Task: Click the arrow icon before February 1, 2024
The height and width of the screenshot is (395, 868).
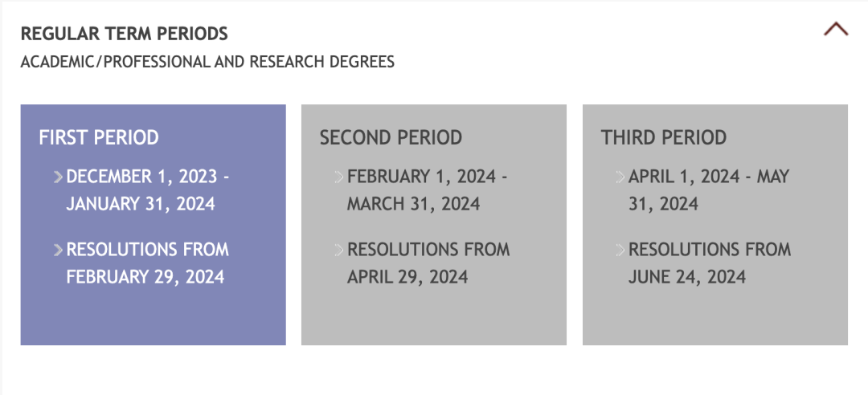Action: [x=339, y=177]
